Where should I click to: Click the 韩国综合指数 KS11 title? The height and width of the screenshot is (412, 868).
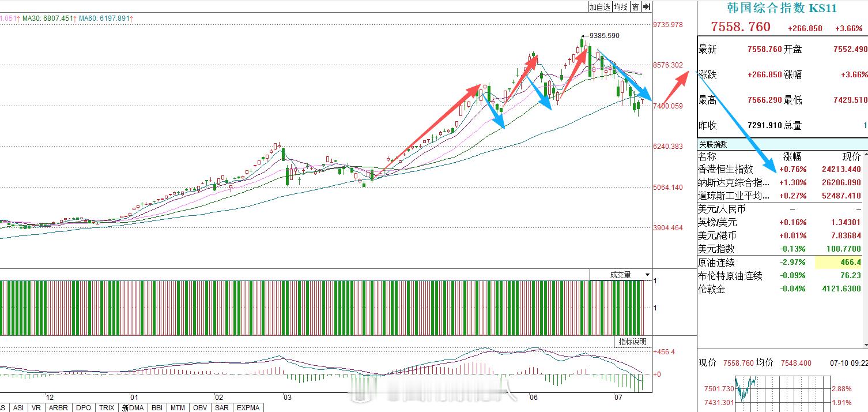(x=782, y=8)
